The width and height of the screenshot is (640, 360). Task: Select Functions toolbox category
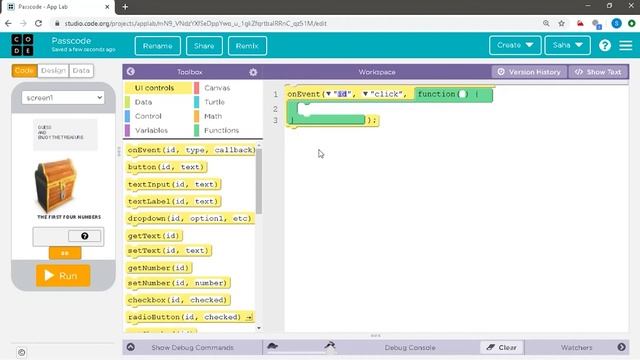[221, 131]
